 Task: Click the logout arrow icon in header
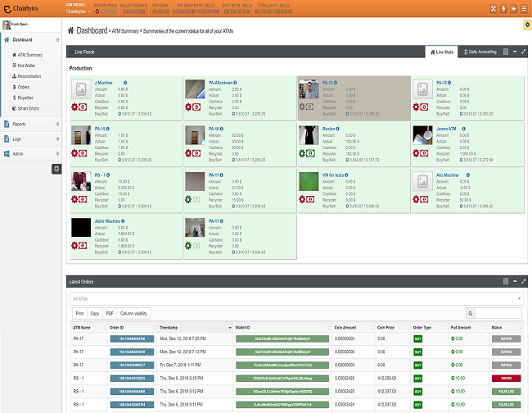[510, 9]
